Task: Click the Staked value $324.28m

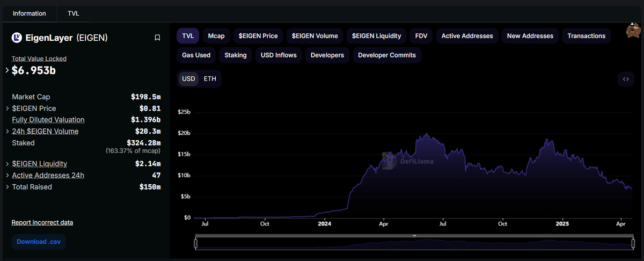Action: (144, 143)
